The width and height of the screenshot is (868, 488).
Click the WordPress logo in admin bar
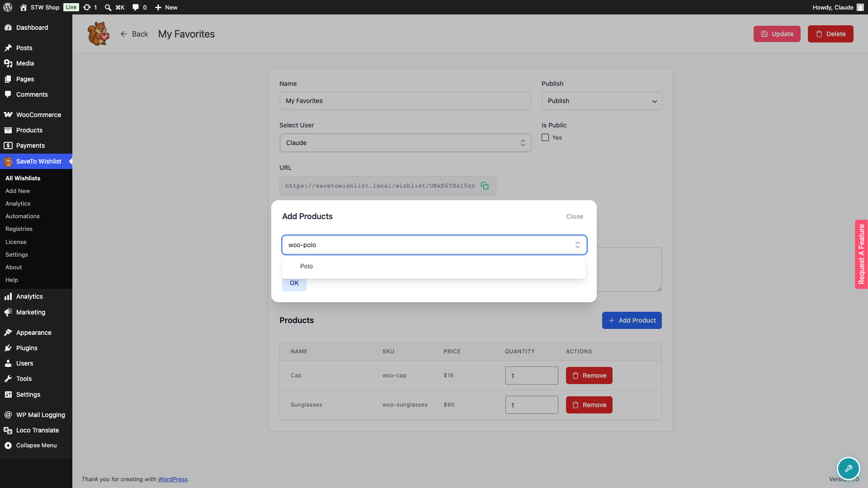click(x=8, y=7)
